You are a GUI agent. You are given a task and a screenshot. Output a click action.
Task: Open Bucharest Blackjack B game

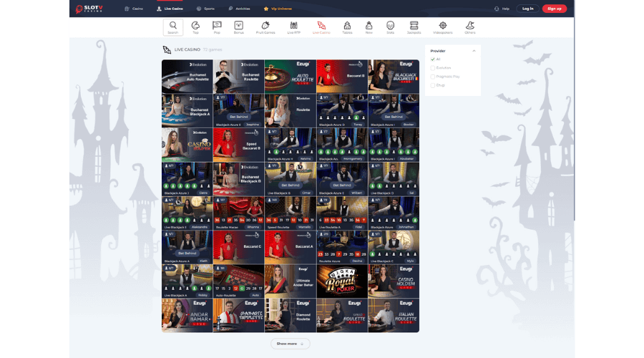point(238,179)
